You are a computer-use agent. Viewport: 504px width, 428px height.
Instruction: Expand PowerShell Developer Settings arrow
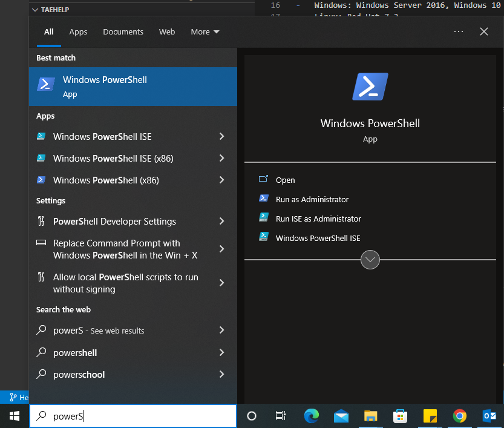(222, 221)
